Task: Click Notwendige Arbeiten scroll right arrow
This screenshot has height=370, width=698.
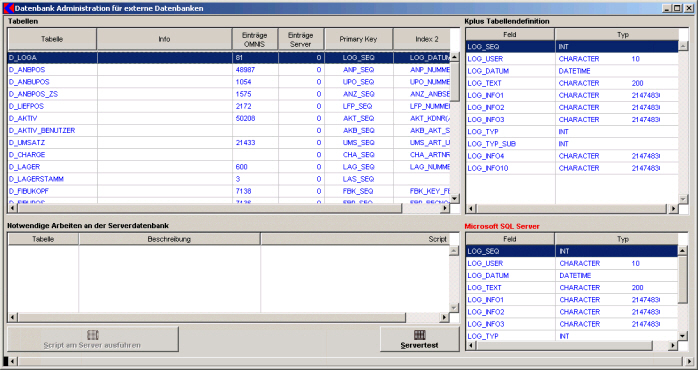Action: (444, 317)
